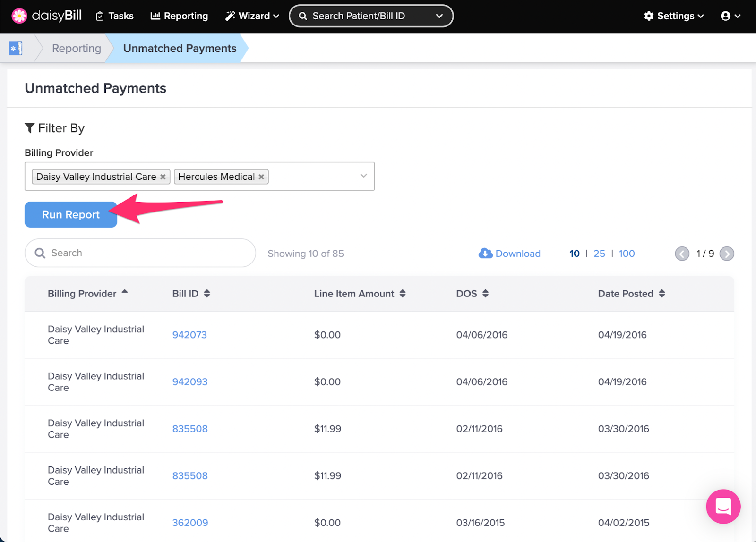Show 10 rows per page

(x=575, y=254)
